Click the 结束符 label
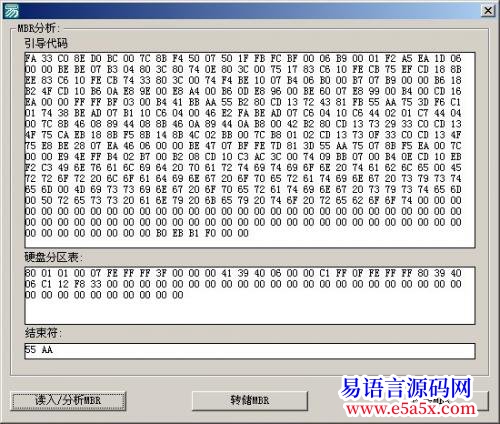This screenshot has height=424, width=500. [43, 333]
